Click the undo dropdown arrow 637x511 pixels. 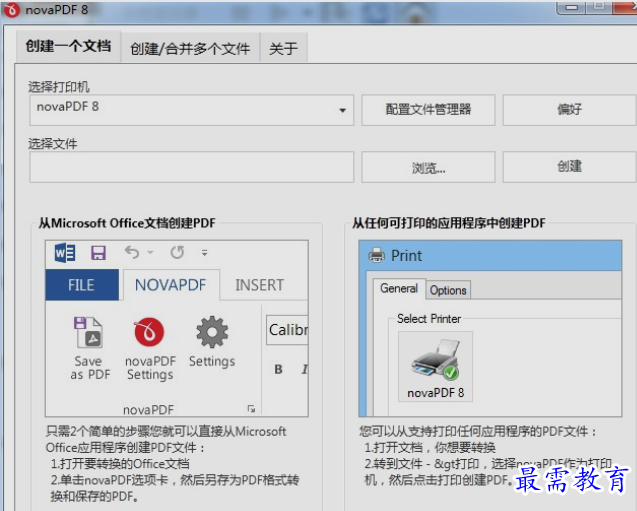tap(150, 253)
